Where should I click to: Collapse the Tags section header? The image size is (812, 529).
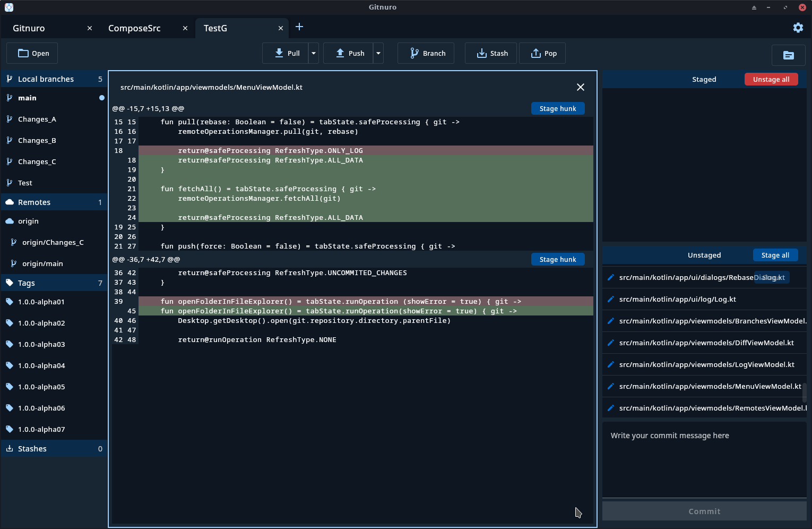pyautogui.click(x=54, y=283)
